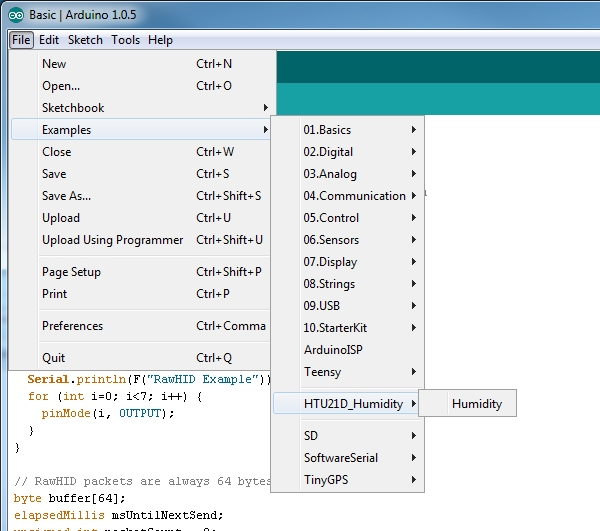The height and width of the screenshot is (531, 600).
Task: Expand the SoftwareSerial examples submenu
Action: point(340,458)
